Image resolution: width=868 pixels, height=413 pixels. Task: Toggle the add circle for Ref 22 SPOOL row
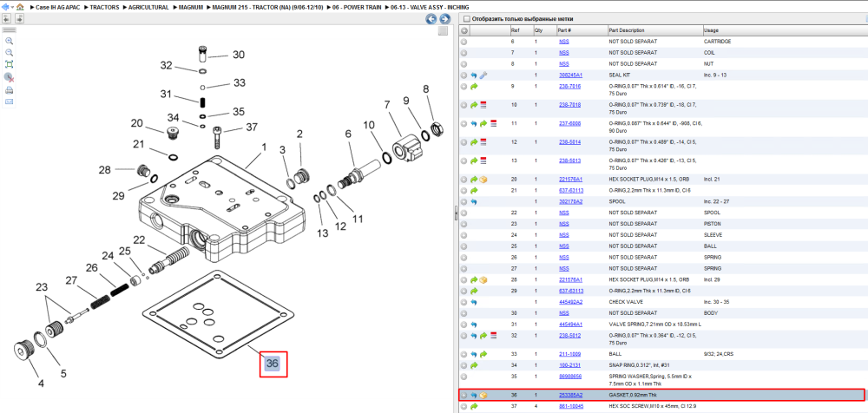464,213
